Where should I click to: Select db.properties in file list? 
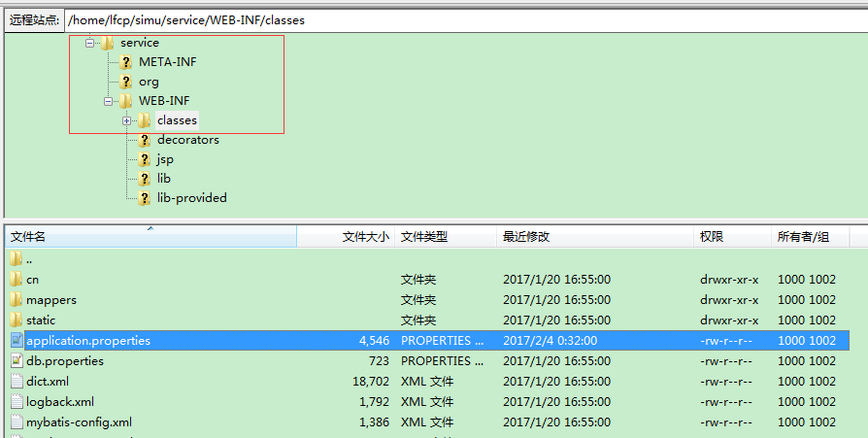pos(65,361)
